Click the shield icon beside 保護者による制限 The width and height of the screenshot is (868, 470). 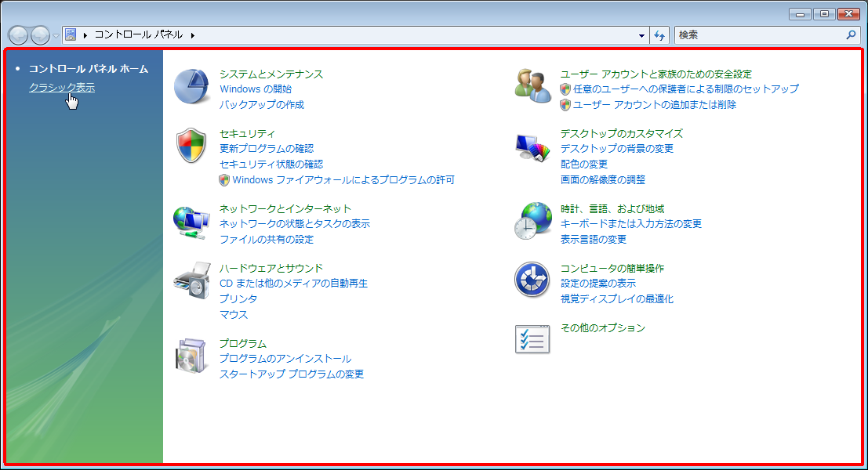565,89
